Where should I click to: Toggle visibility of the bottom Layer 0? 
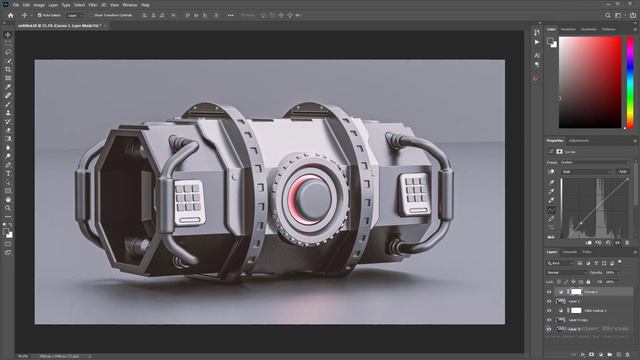coord(549,329)
